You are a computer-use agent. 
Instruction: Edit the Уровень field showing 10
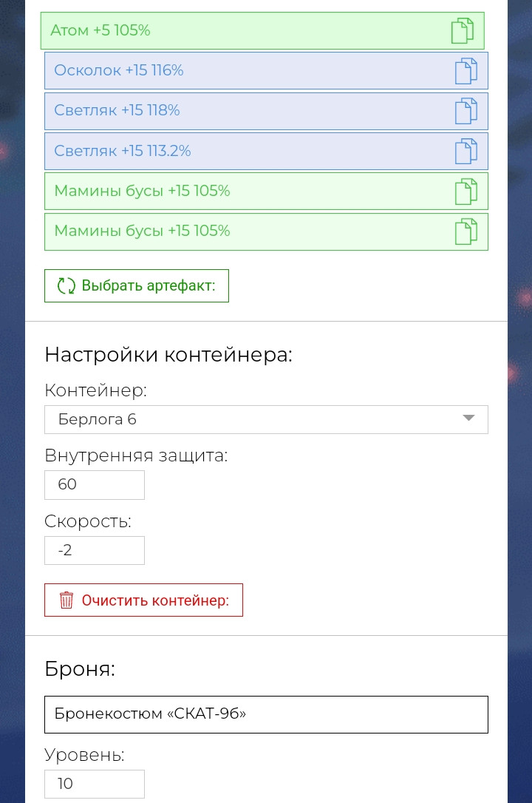tap(95, 784)
